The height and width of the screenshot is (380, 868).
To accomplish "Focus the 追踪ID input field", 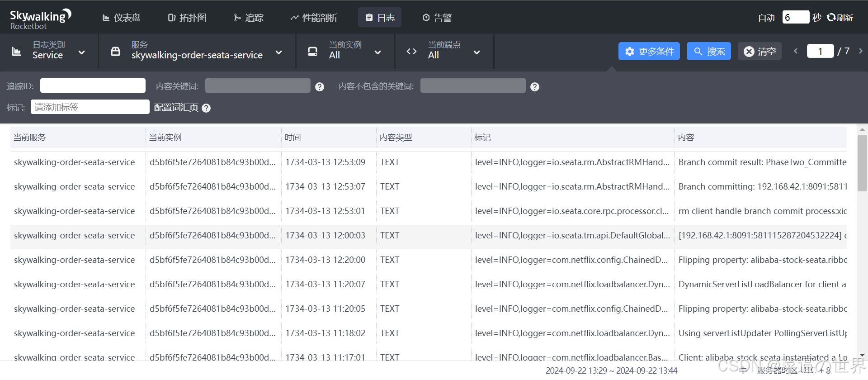I will (93, 85).
